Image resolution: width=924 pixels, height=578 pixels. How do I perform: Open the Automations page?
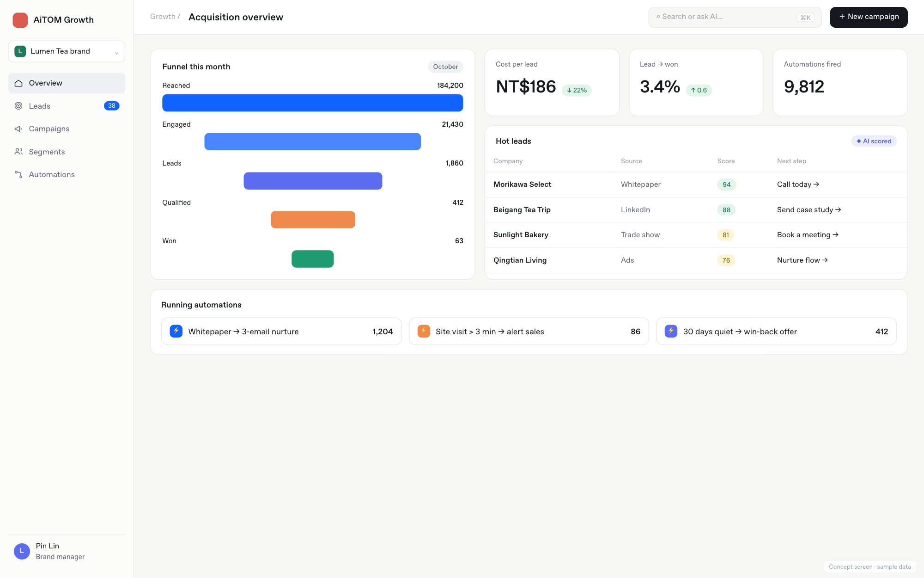(x=67, y=174)
